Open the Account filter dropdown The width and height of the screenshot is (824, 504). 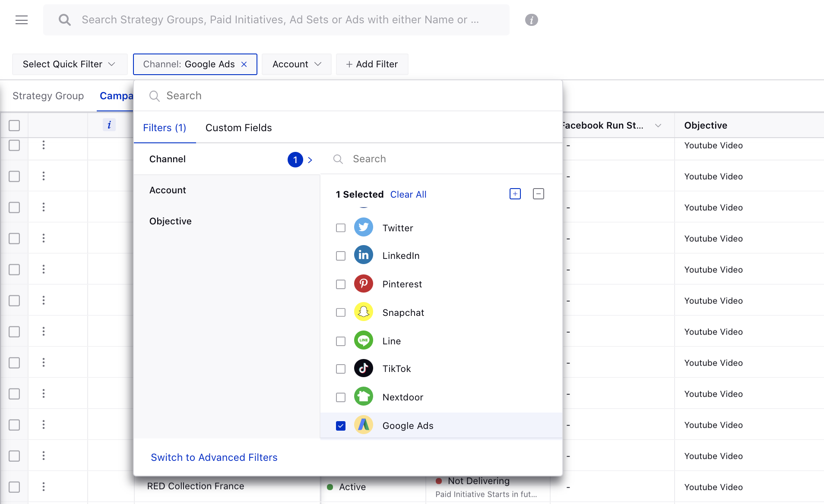[297, 64]
